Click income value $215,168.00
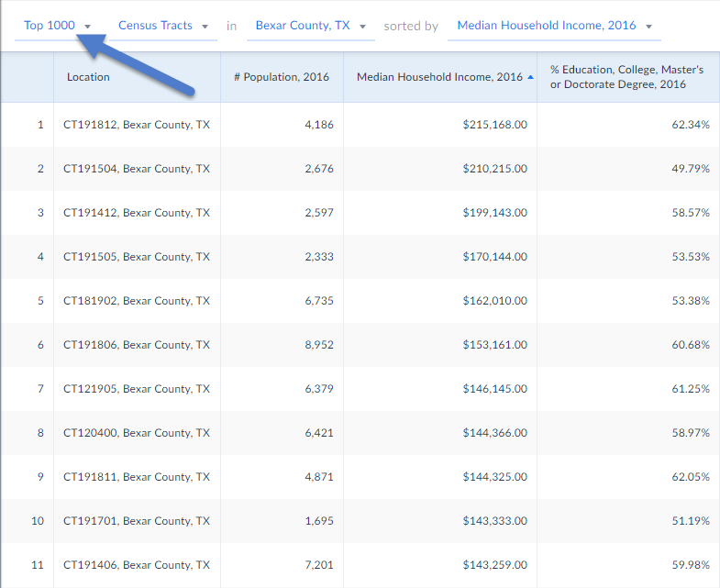720x588 pixels. (x=495, y=125)
